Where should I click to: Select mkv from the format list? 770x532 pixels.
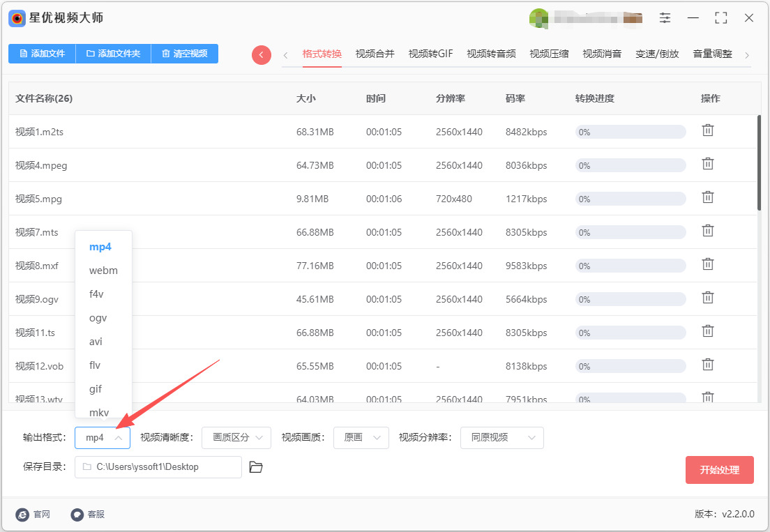pyautogui.click(x=99, y=412)
